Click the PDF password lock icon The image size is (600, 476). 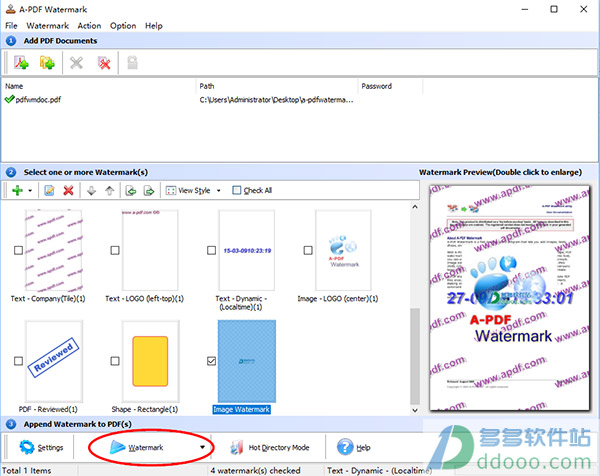(x=132, y=62)
